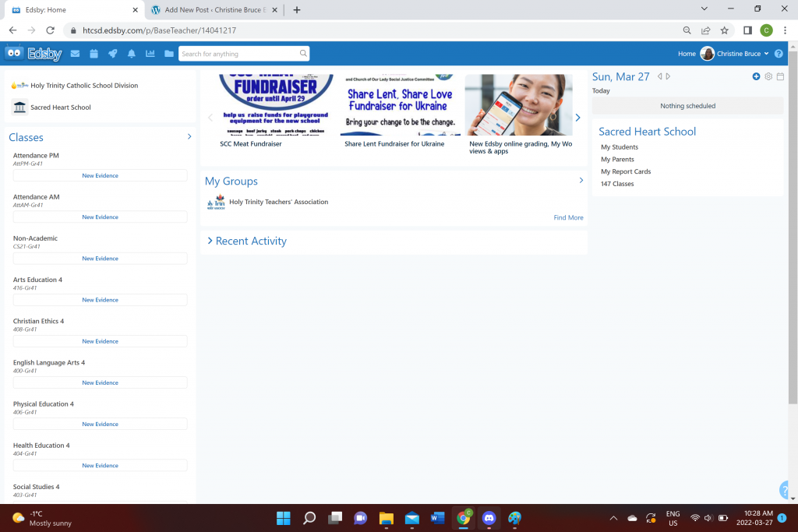798x532 pixels.
Task: Open Chrome side panel icon
Action: [747, 30]
